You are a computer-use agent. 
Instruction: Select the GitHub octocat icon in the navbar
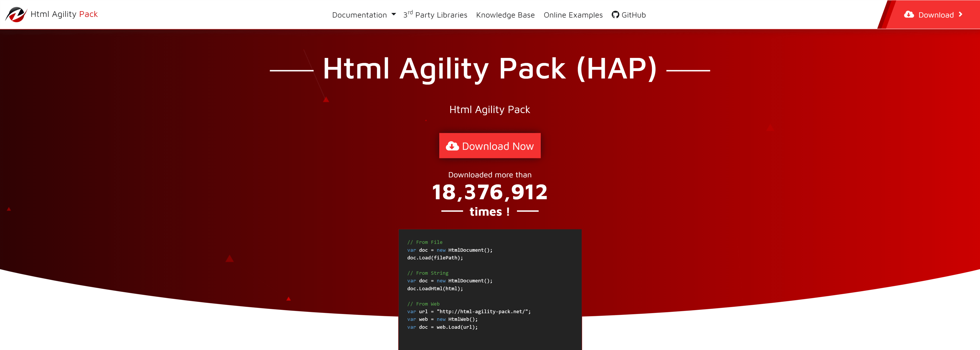pos(616,15)
